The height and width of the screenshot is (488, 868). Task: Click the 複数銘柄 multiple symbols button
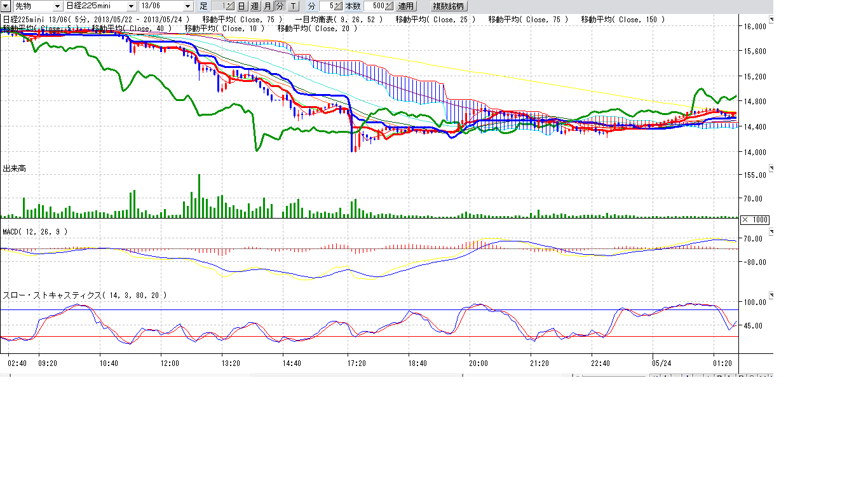pos(449,6)
